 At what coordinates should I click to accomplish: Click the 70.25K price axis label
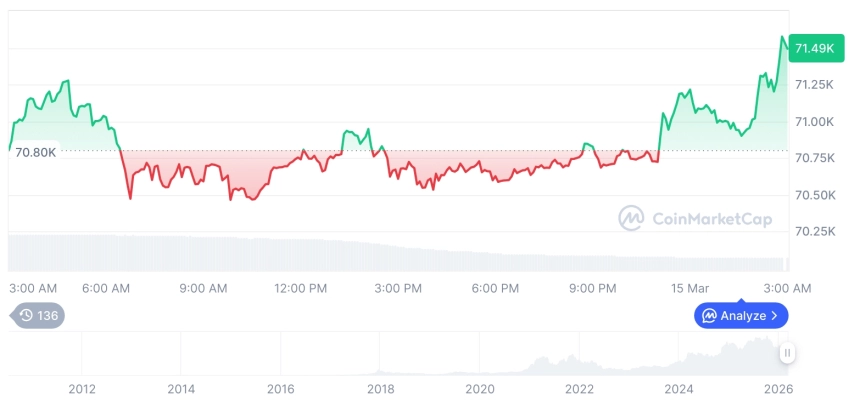tap(814, 231)
